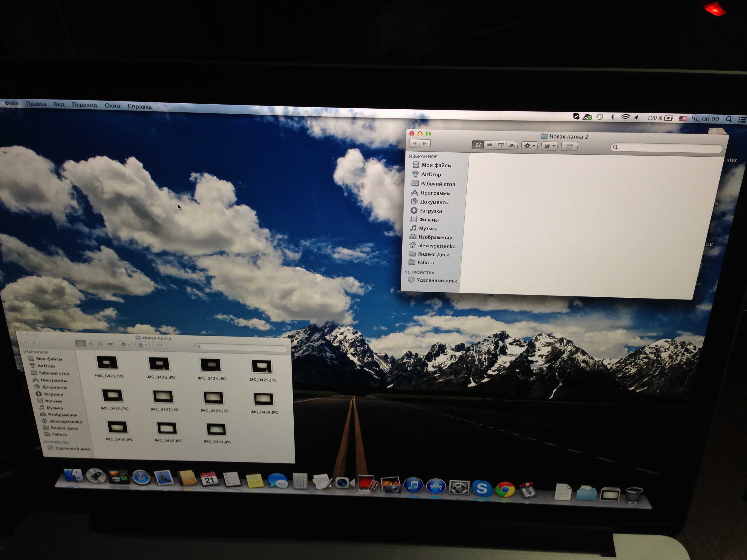Viewport: 747px width, 560px height.
Task: Click search field in Новая папка 2
Action: (x=666, y=148)
